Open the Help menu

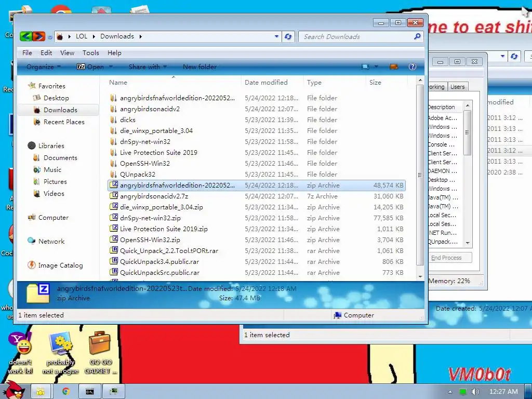(x=114, y=53)
